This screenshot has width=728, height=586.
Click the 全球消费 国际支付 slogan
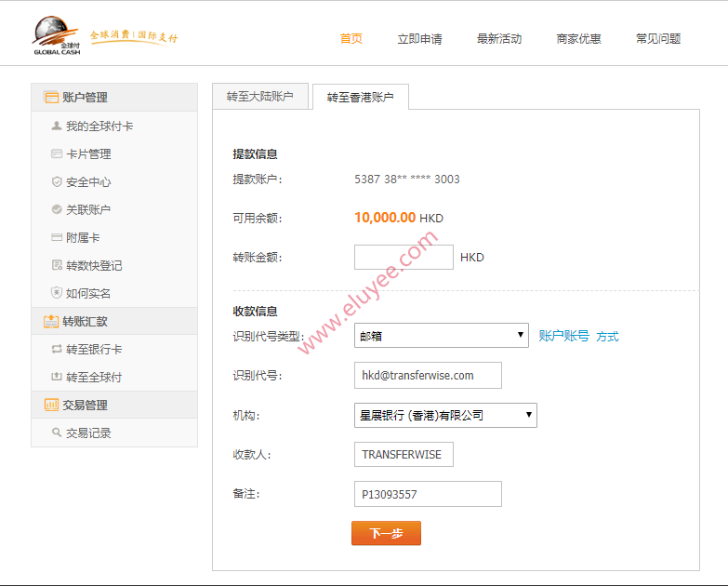134,36
